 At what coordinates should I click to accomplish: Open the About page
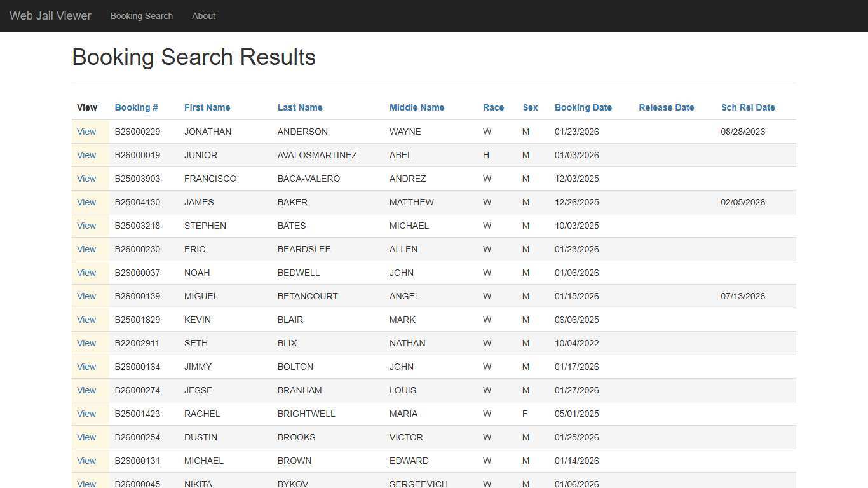pos(203,16)
